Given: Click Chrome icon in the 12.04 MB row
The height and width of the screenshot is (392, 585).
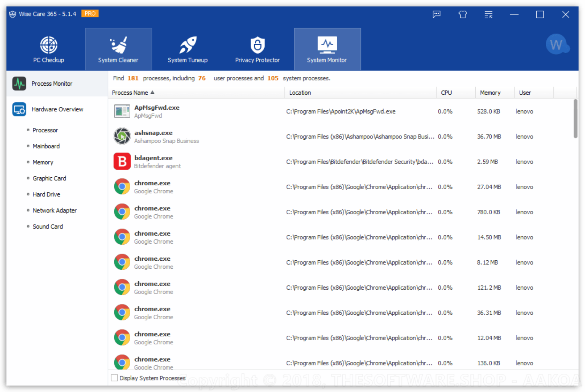Looking at the screenshot, I should tap(122, 338).
